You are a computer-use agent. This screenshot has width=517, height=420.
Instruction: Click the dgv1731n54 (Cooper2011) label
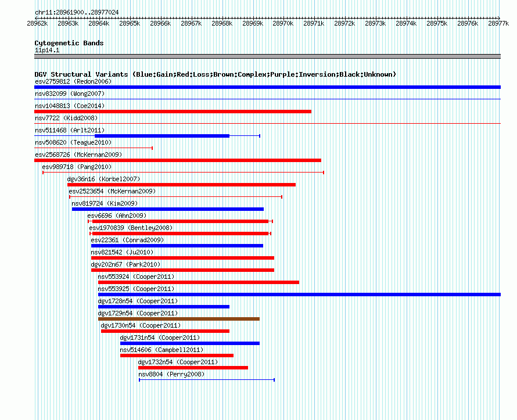(160, 338)
